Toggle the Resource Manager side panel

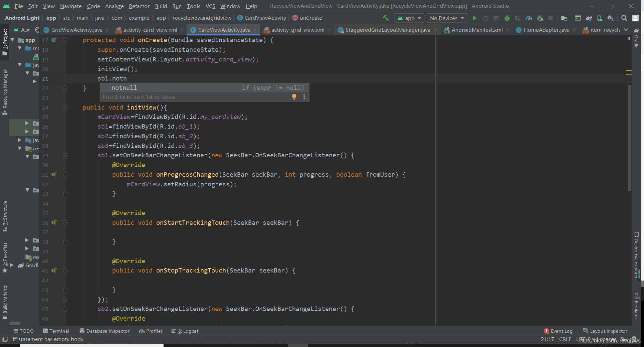click(x=5, y=92)
